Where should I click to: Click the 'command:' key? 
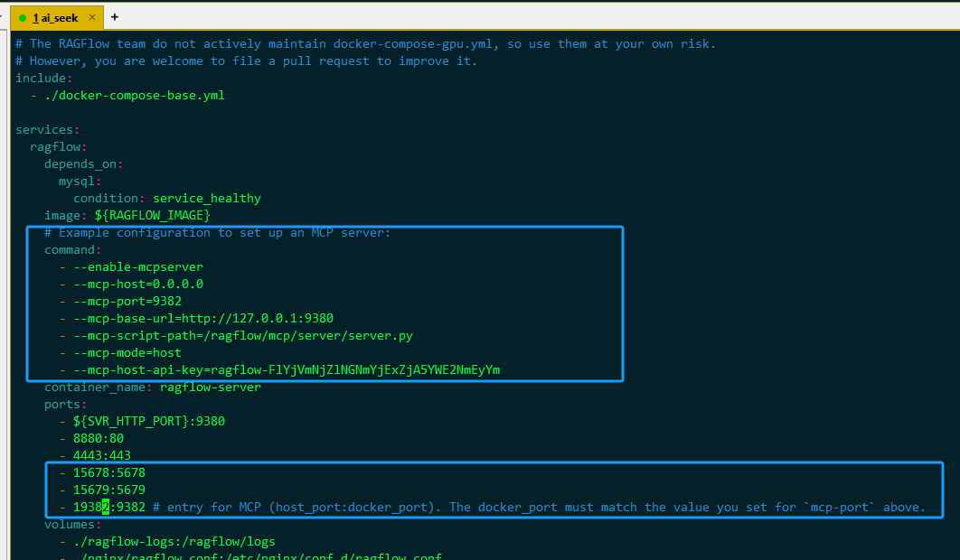pyautogui.click(x=73, y=249)
